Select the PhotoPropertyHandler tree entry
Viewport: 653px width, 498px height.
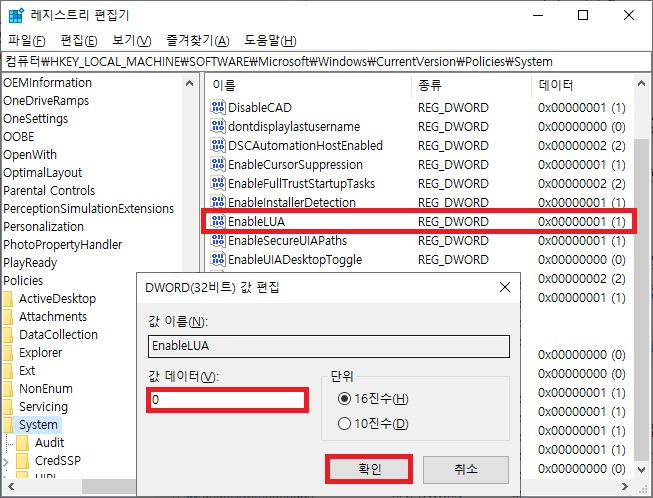[x=63, y=244]
